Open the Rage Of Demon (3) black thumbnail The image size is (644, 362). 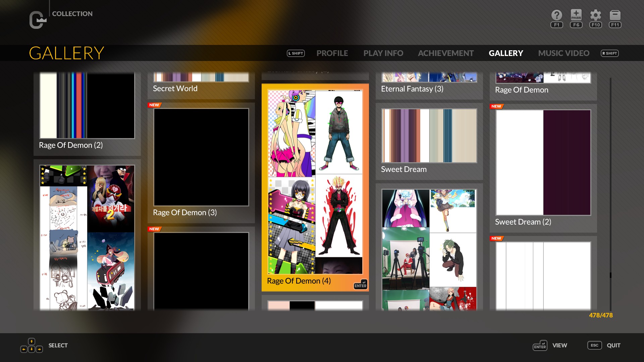point(201,157)
